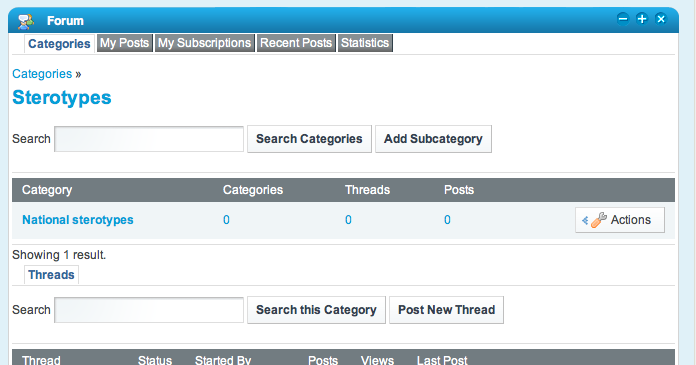Click the Search Categories button

click(309, 139)
